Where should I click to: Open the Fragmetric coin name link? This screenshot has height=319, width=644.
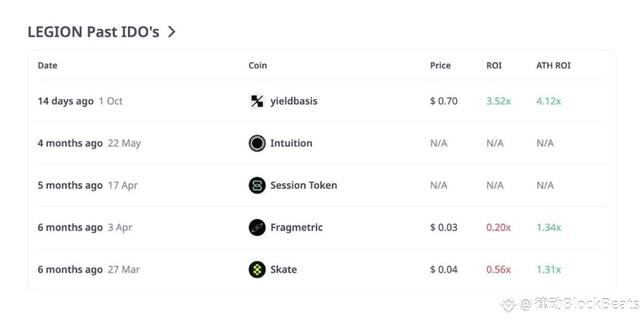coord(296,227)
